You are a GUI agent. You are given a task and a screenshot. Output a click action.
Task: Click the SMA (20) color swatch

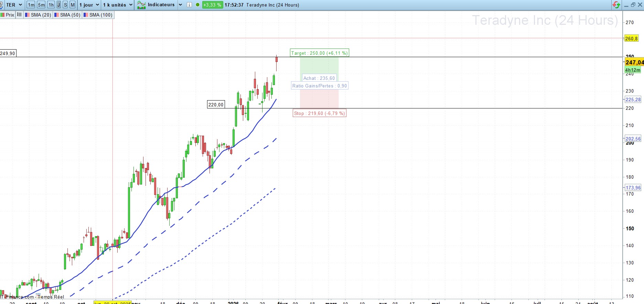click(x=27, y=15)
